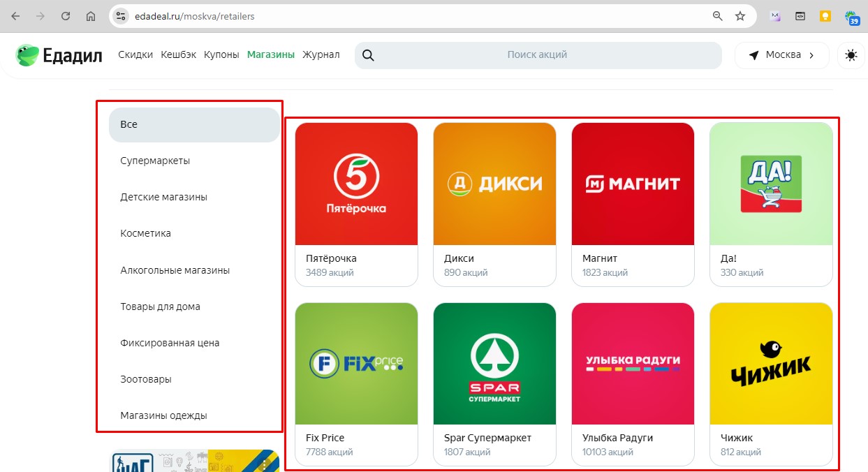Open the extension with 39 badge
This screenshot has height=472, width=868.
click(x=851, y=17)
